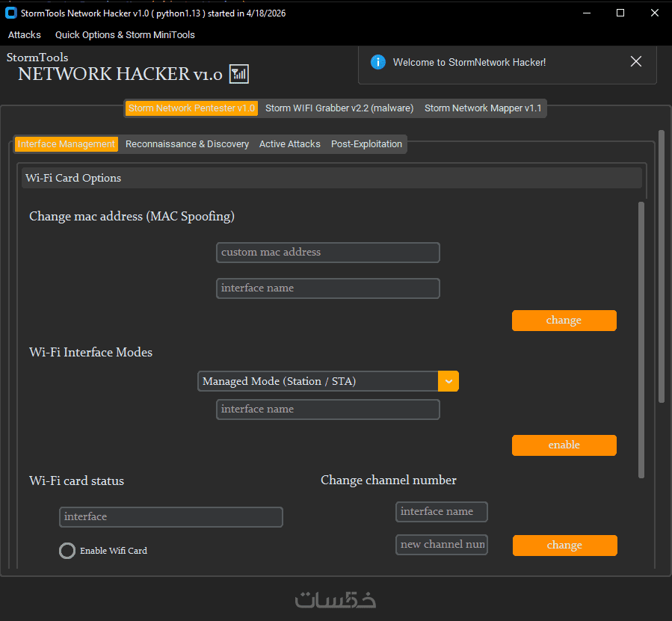Select the Reconnaissance & Discovery tab

pyautogui.click(x=187, y=144)
